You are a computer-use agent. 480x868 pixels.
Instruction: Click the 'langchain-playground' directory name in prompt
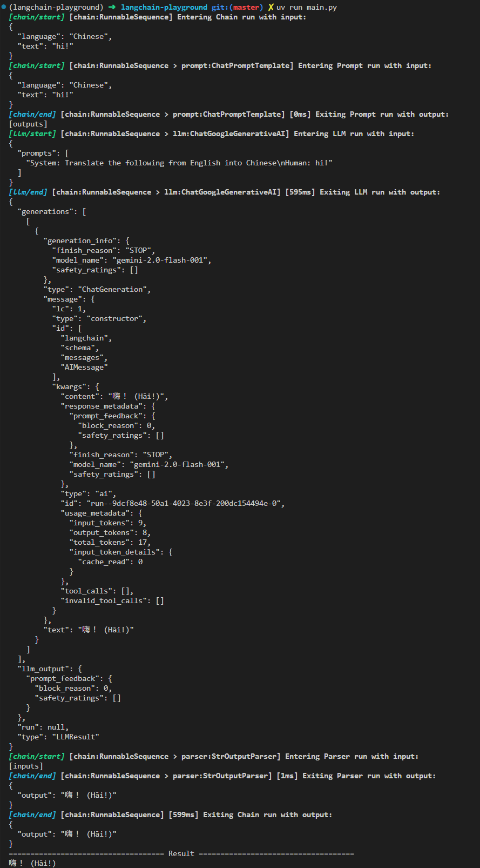[164, 8]
